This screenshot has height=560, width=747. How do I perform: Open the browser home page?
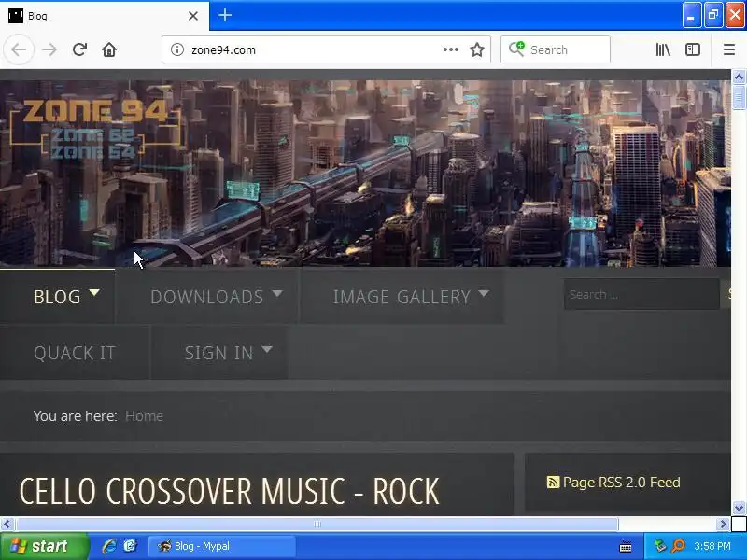pyautogui.click(x=109, y=49)
